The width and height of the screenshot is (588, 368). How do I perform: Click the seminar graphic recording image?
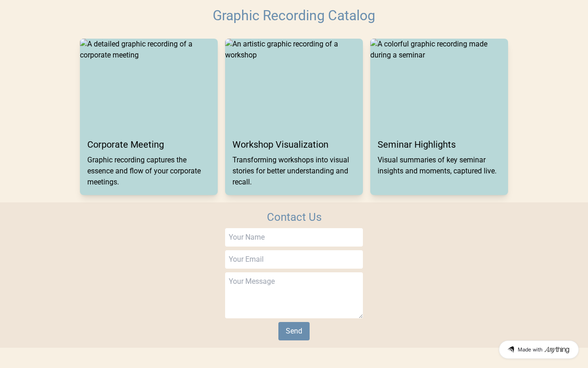tap(439, 85)
